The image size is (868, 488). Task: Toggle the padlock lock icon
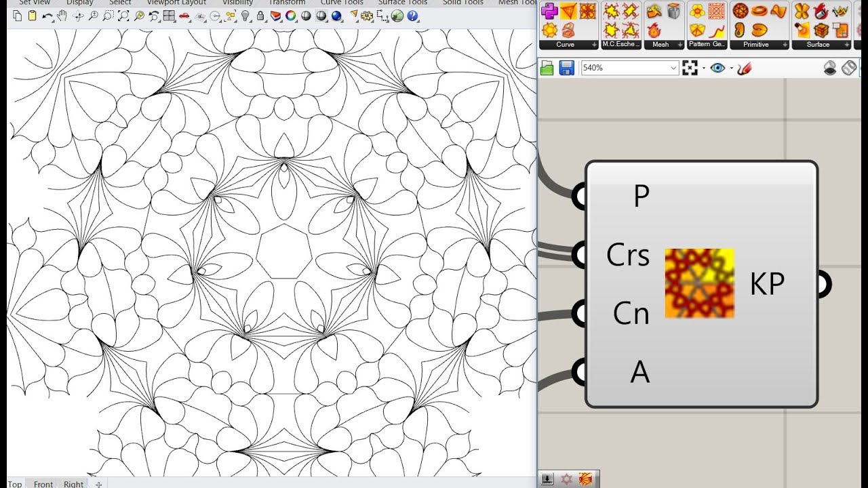point(260,16)
